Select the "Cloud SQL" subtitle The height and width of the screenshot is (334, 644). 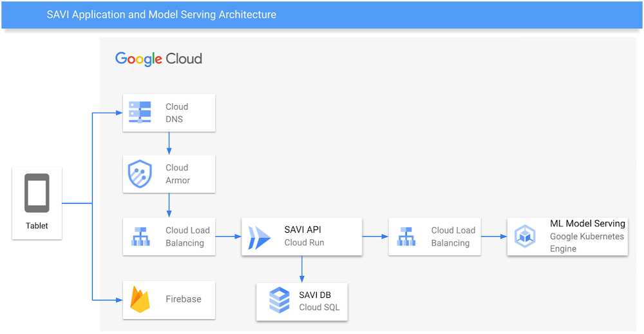tap(319, 308)
